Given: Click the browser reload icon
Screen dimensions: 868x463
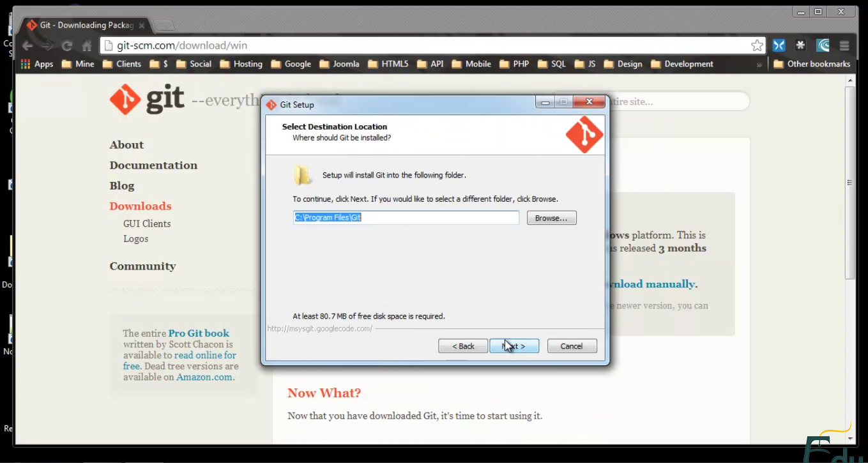Looking at the screenshot, I should (67, 46).
